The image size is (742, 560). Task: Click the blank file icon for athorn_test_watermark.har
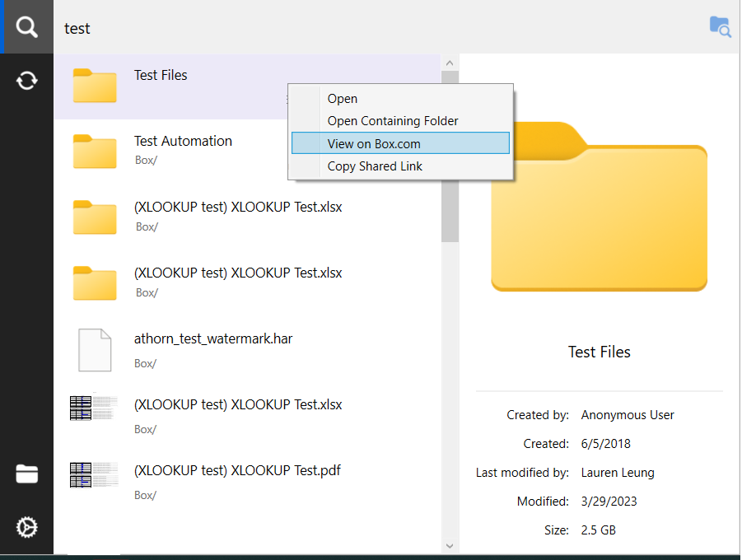94,349
